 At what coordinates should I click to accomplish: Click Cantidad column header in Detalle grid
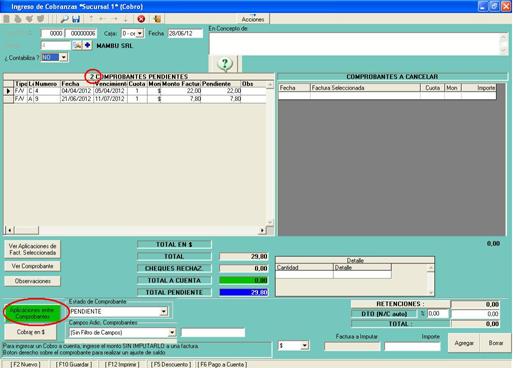pyautogui.click(x=305, y=267)
